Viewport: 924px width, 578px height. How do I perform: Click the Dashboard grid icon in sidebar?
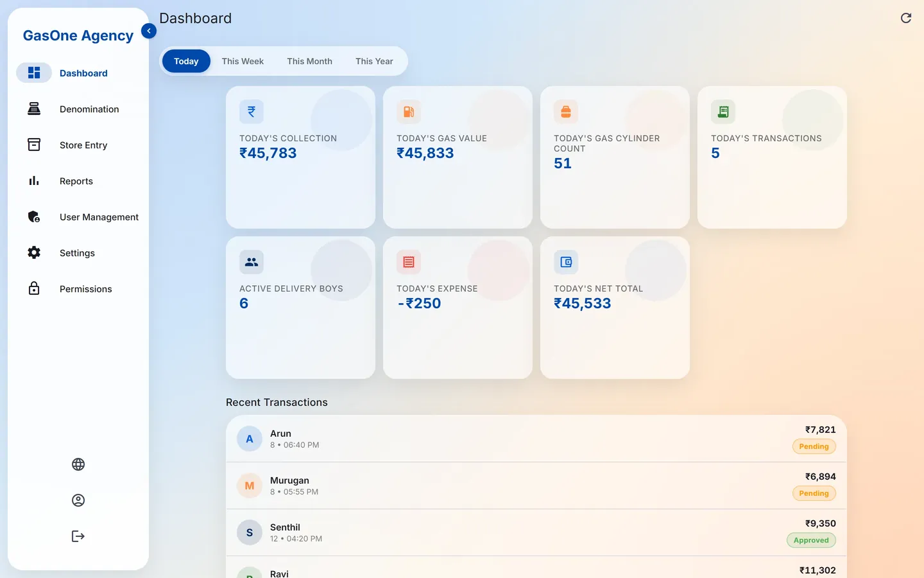coord(34,73)
